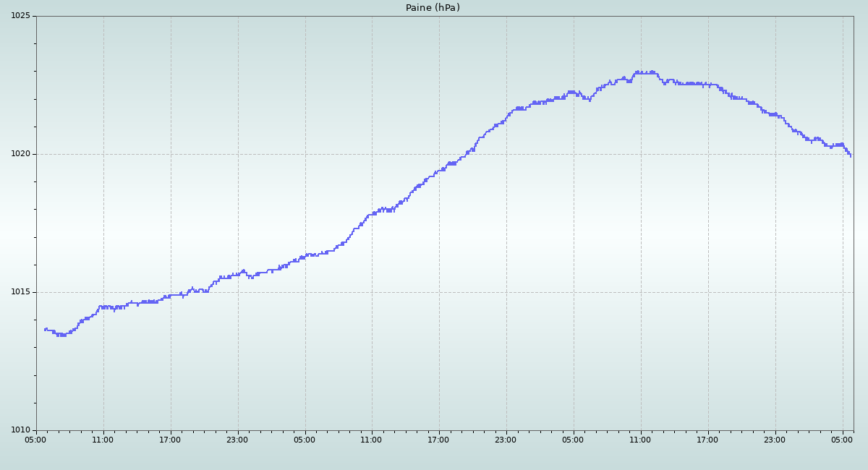Click the right end of the pressure curve
The width and height of the screenshot is (868, 470).
(x=851, y=155)
